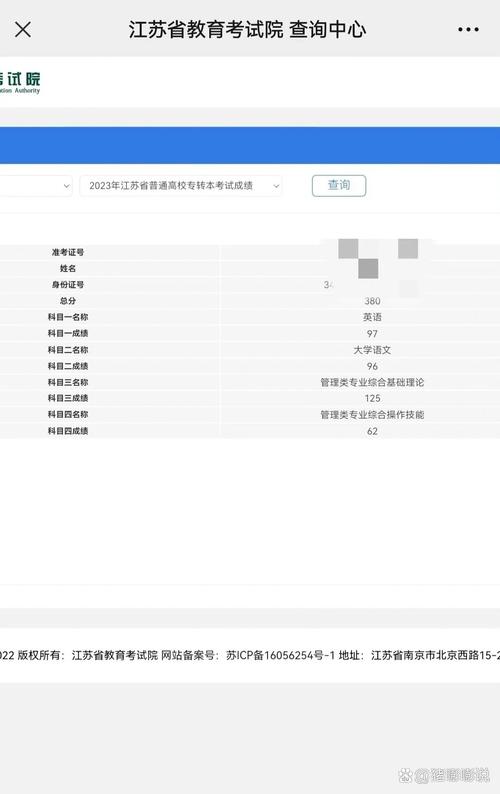Click the subject value 大学语文
Viewport: 500px width, 794px height.
(372, 350)
